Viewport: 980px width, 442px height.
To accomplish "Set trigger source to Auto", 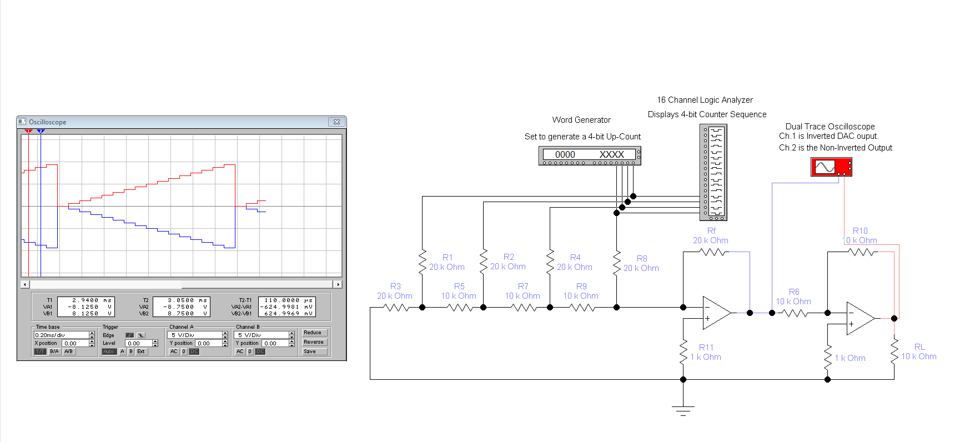I will 109,351.
